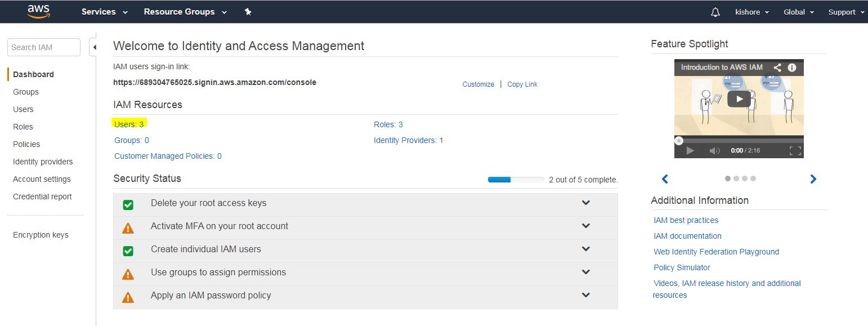
Task: Play the Introduction to AWS IAM video
Action: [739, 99]
